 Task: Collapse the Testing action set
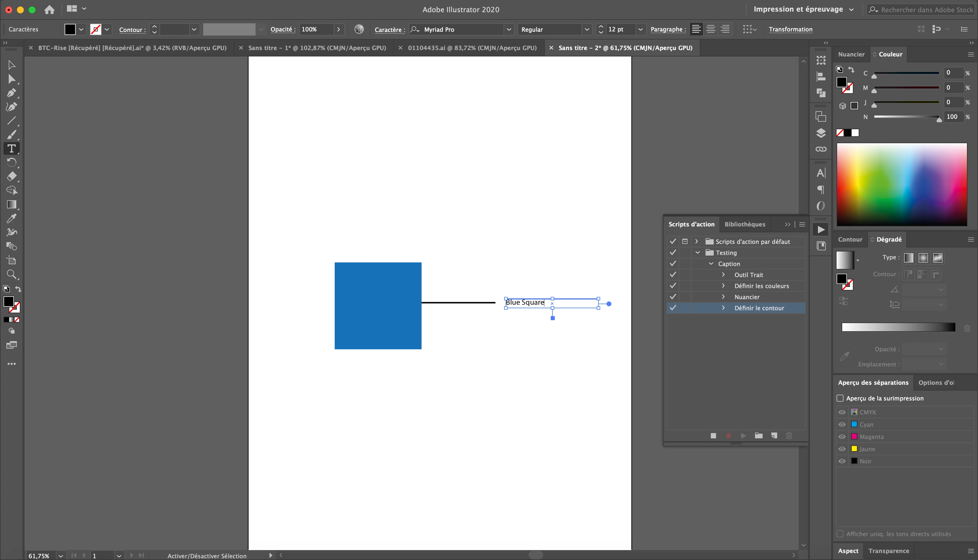pyautogui.click(x=698, y=253)
